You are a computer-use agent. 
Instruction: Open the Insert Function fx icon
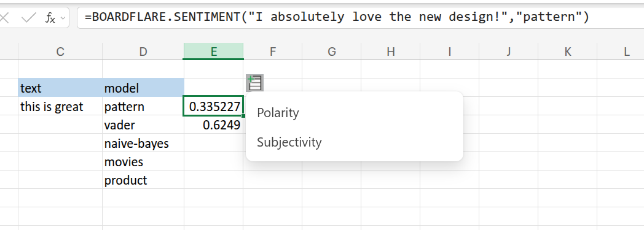coord(50,18)
